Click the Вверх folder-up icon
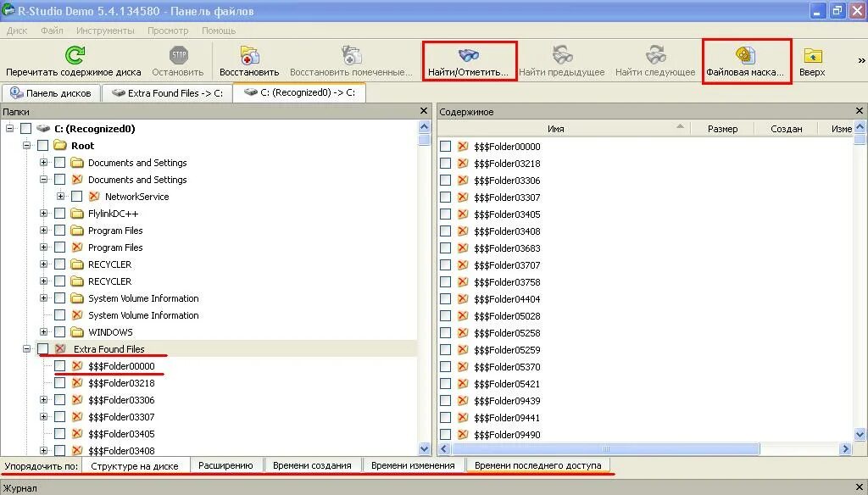The height and width of the screenshot is (495, 868). click(813, 55)
